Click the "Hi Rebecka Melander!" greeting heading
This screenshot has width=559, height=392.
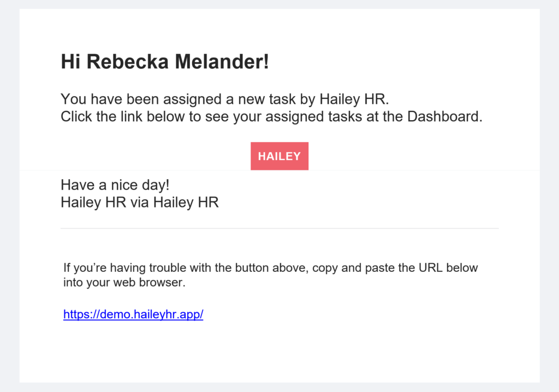pyautogui.click(x=165, y=61)
